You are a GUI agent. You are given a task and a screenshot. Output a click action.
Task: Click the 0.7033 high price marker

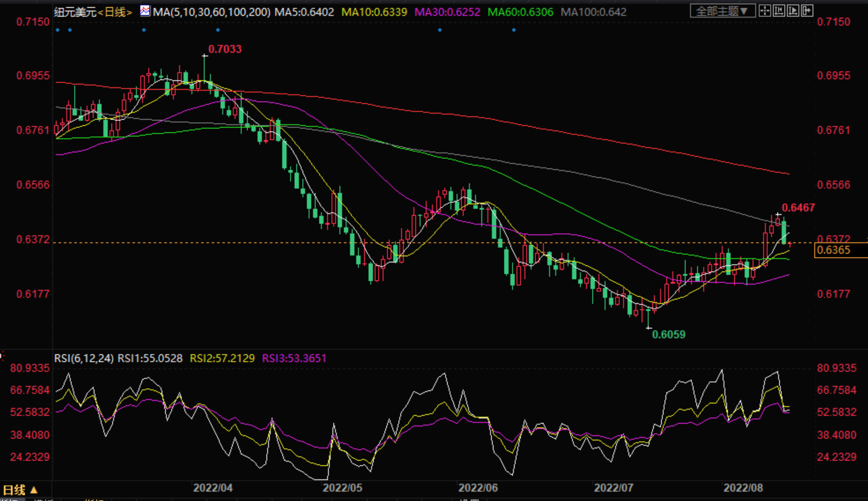pyautogui.click(x=225, y=49)
